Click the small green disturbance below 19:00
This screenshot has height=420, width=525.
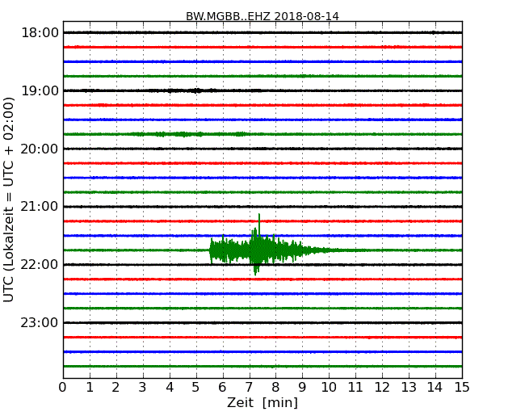click(189, 134)
